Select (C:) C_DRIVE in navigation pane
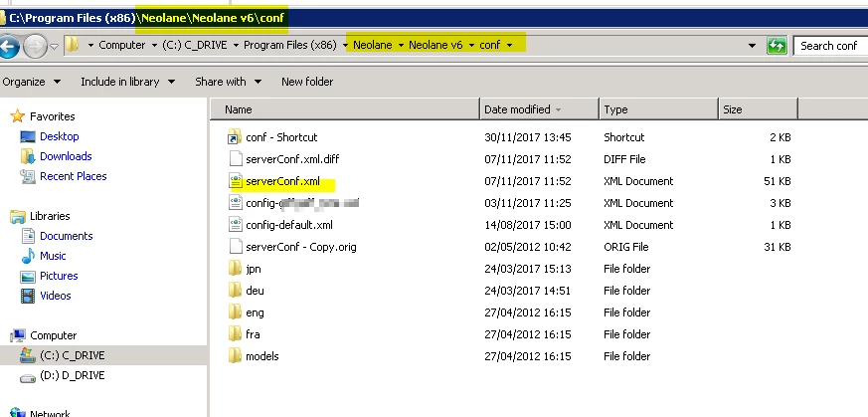 [72, 355]
